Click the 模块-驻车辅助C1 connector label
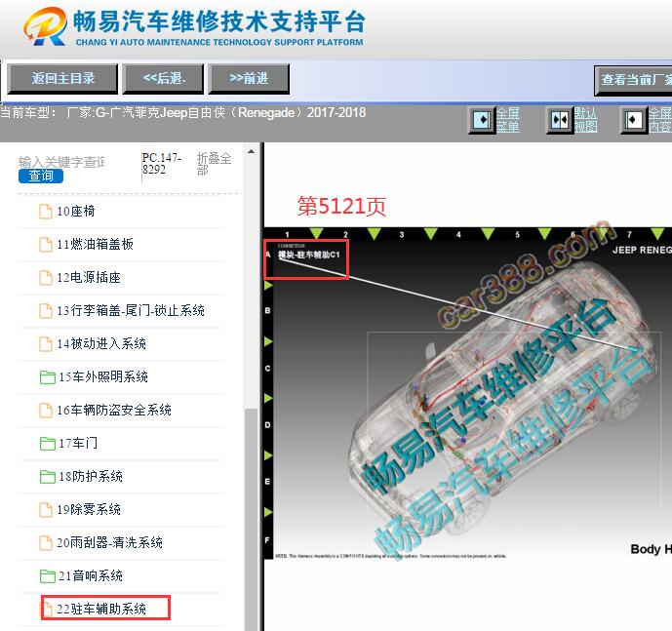 tap(308, 255)
